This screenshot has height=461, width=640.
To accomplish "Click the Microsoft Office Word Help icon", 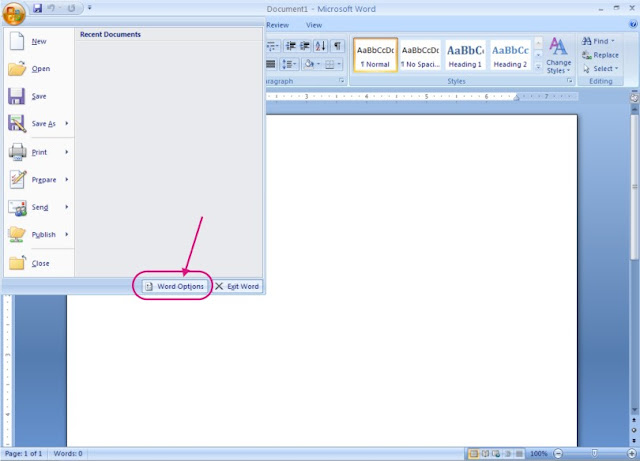I will [633, 24].
